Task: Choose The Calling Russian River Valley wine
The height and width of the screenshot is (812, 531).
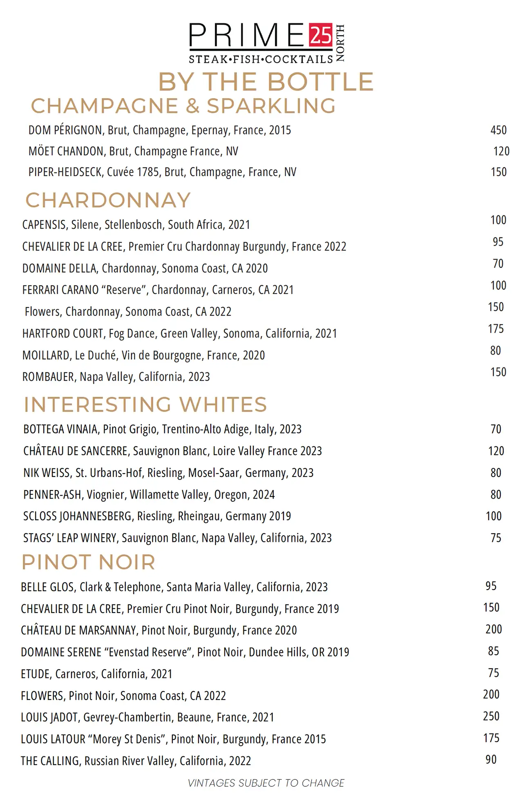Action: point(136,761)
